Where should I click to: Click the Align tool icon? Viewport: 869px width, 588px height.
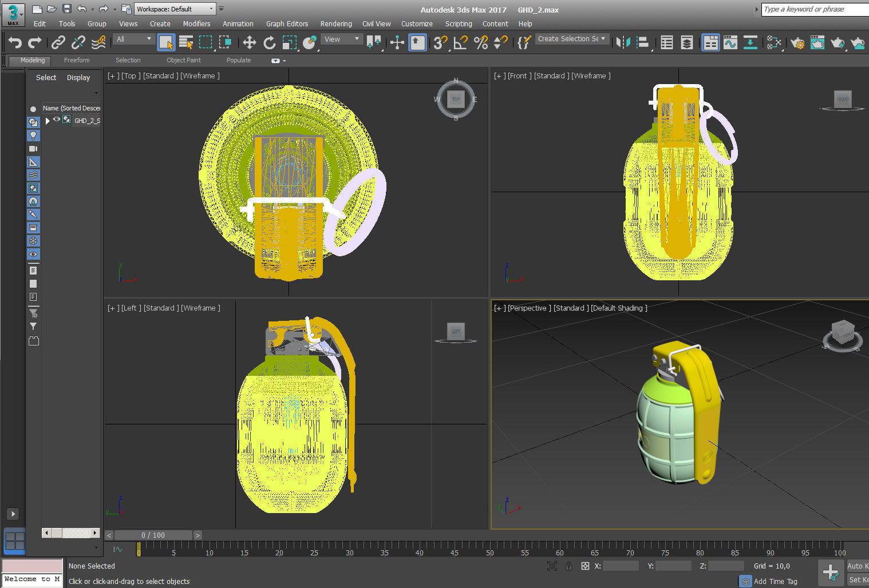pyautogui.click(x=643, y=42)
